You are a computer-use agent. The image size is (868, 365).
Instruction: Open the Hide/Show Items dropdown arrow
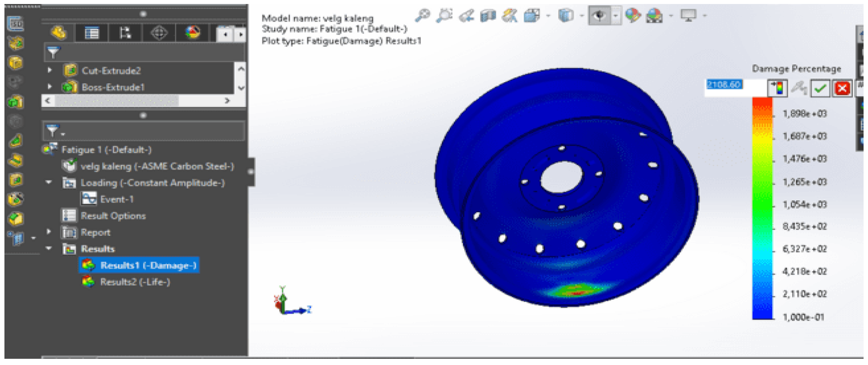pyautogui.click(x=615, y=16)
